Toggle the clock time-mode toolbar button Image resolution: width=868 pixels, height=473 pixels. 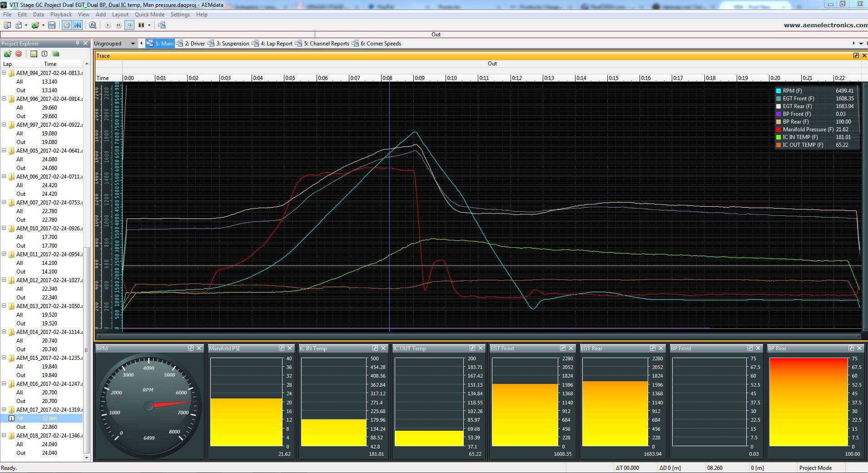(x=67, y=25)
